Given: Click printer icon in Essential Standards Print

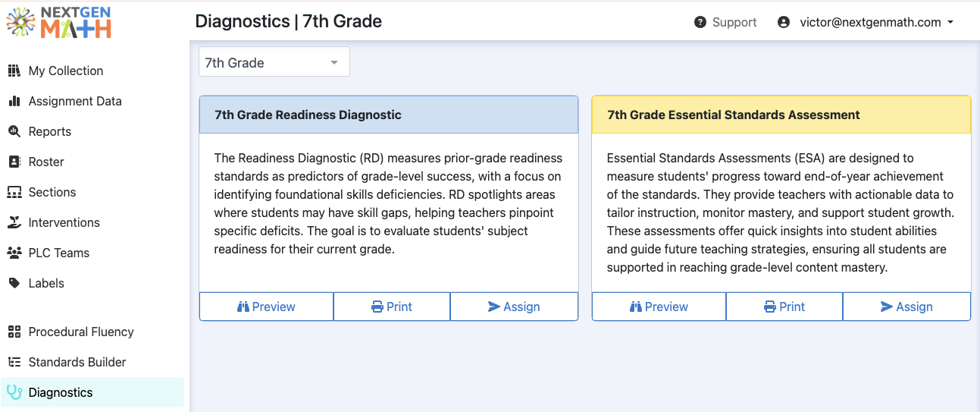Looking at the screenshot, I should click(770, 307).
